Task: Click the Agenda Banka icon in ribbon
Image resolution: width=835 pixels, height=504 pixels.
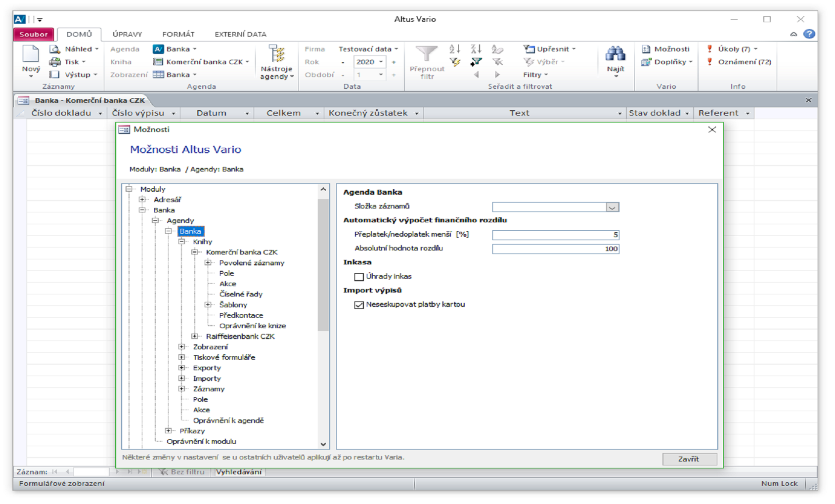Action: (x=158, y=49)
